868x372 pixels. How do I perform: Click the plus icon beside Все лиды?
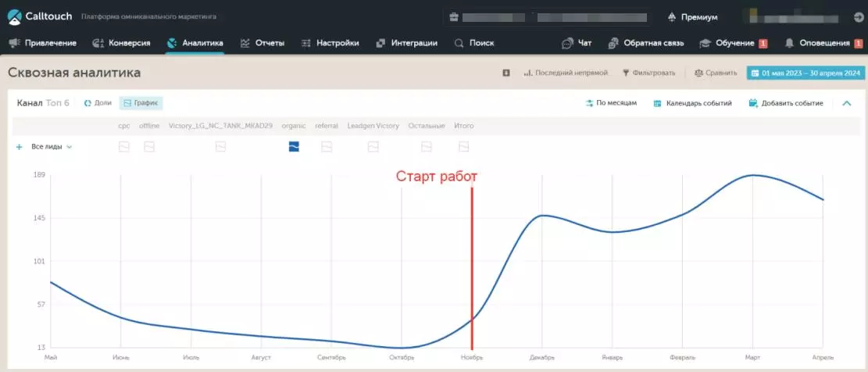19,146
